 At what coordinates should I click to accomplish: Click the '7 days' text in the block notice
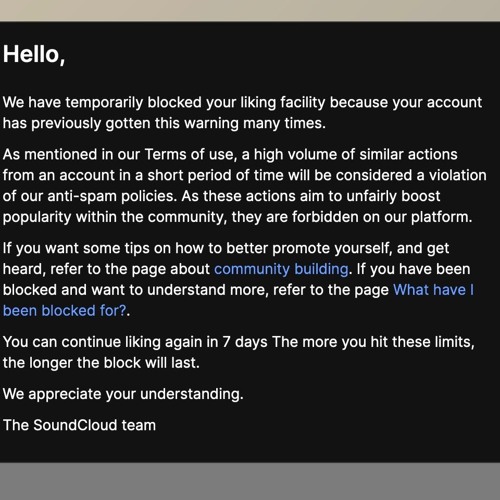(x=245, y=342)
